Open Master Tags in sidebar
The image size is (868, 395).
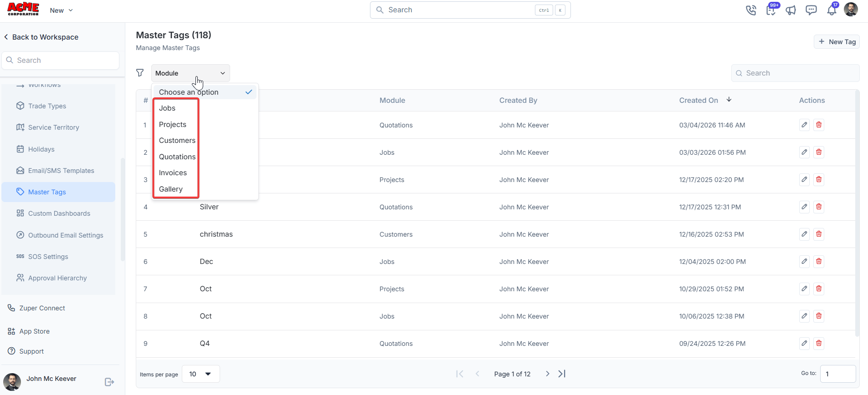pos(58,192)
